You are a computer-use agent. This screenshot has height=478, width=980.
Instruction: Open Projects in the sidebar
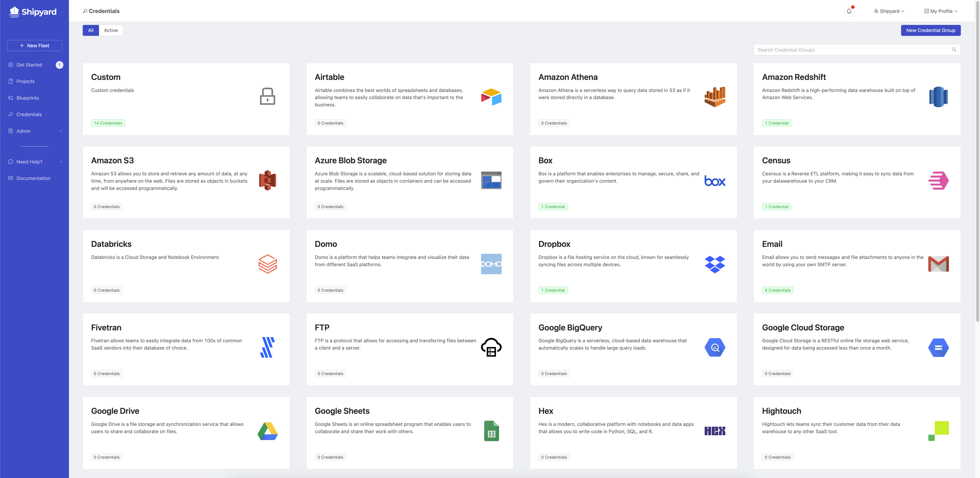(25, 81)
